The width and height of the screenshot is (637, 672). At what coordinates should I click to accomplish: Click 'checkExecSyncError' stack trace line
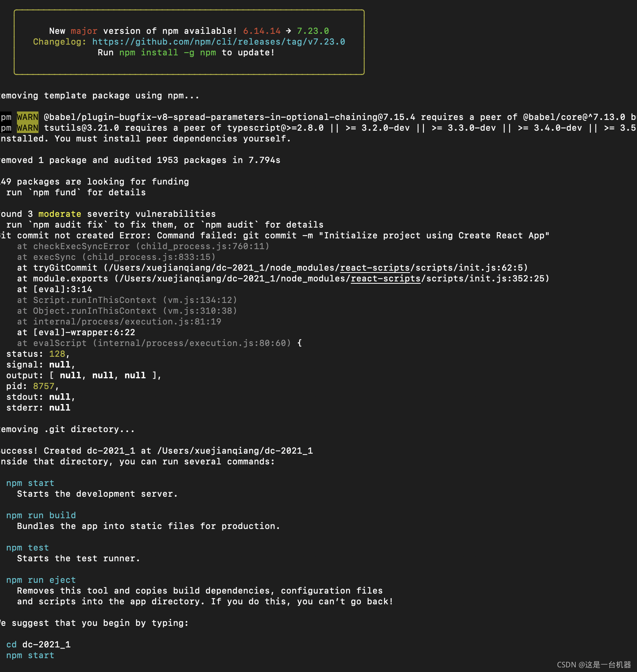pos(143,246)
